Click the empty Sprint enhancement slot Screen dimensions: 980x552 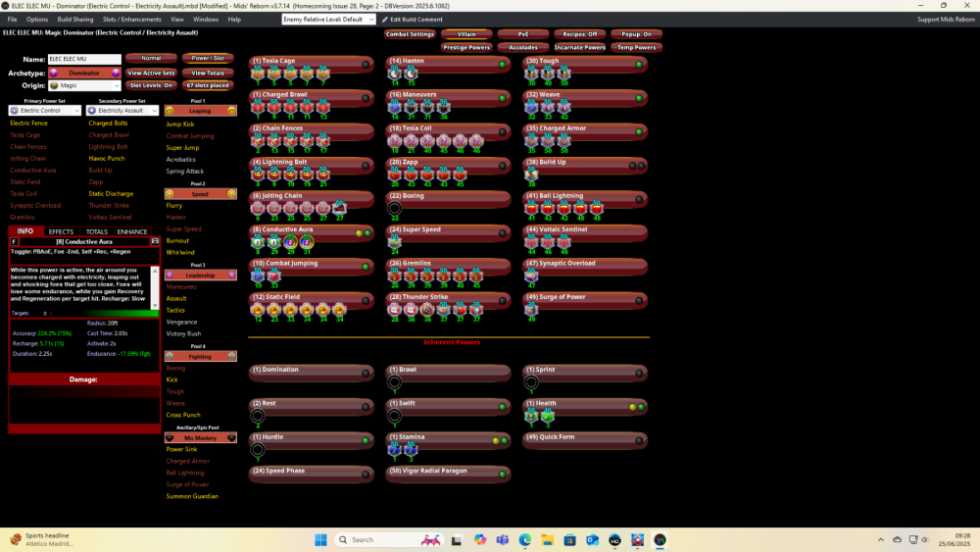pos(531,382)
